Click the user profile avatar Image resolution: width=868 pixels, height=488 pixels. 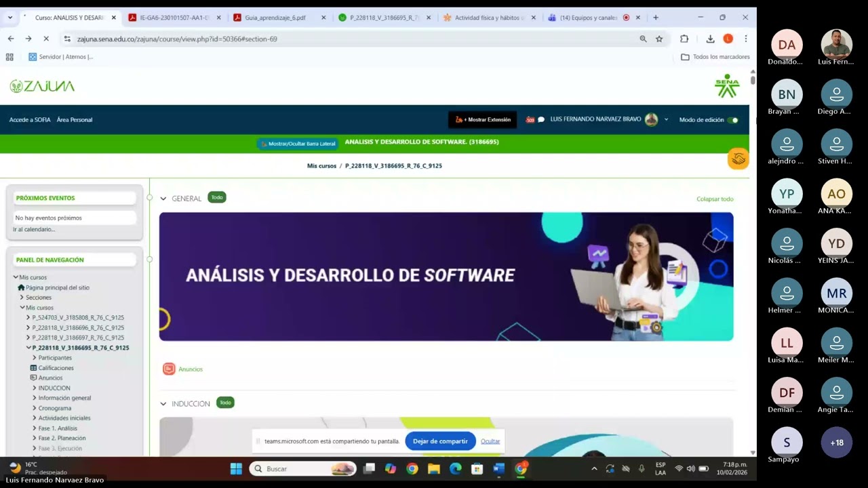pyautogui.click(x=651, y=119)
